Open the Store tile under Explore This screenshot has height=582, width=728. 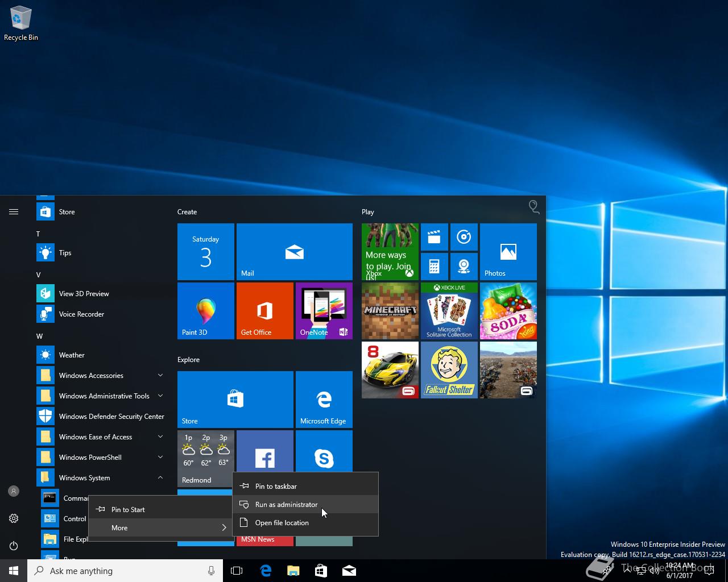click(x=235, y=400)
